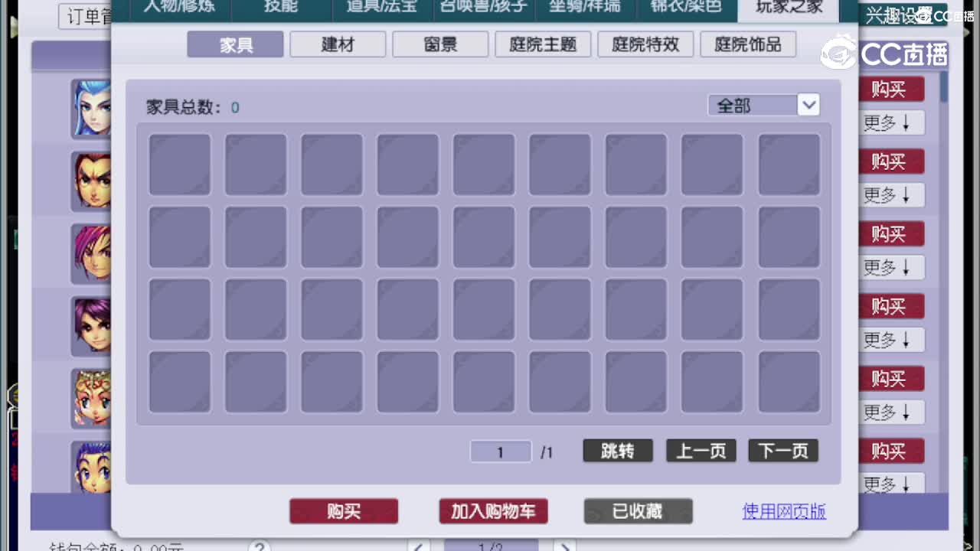
Task: Expand the topmost 更多 item list
Action: pyautogui.click(x=890, y=122)
